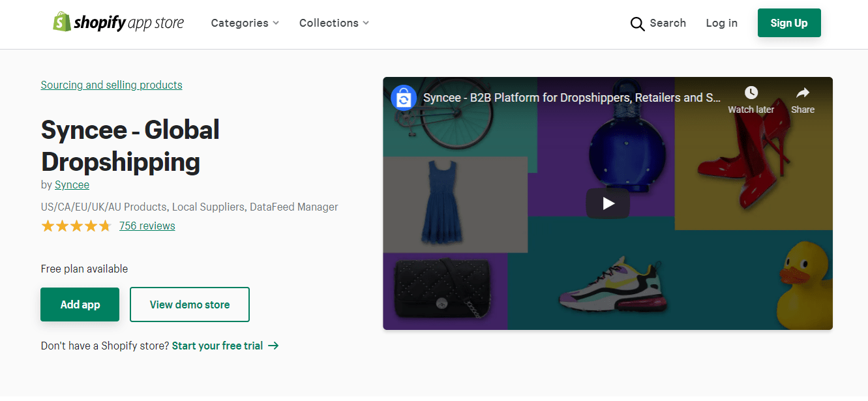Viewport: 868px width, 401px height.
Task: Open Search via the magnifier icon
Action: click(x=637, y=24)
